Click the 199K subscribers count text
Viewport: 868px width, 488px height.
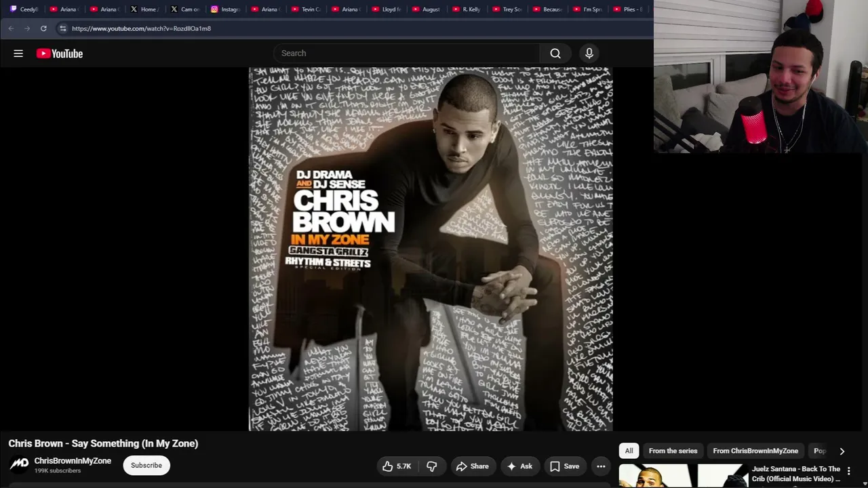coord(58,471)
